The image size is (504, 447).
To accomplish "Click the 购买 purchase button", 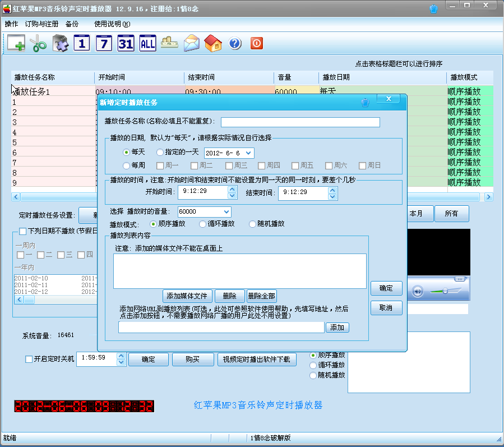I will pyautogui.click(x=193, y=359).
